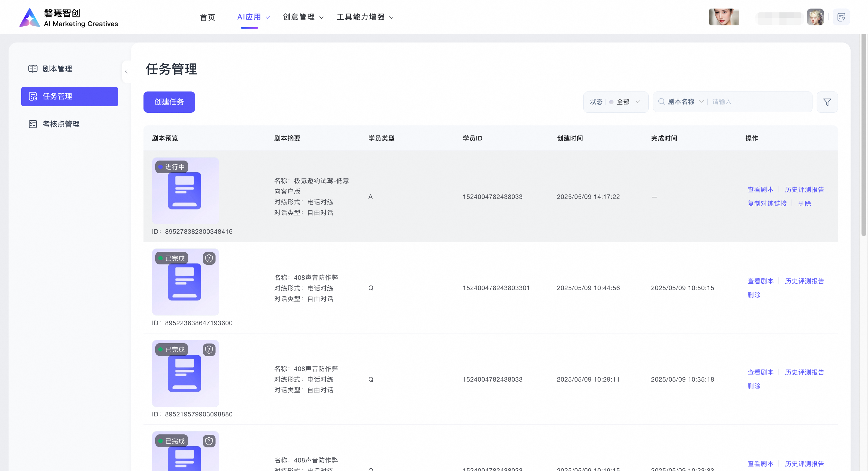The width and height of the screenshot is (868, 471).
Task: Click 删除 for task created 10:29:11
Action: point(754,386)
